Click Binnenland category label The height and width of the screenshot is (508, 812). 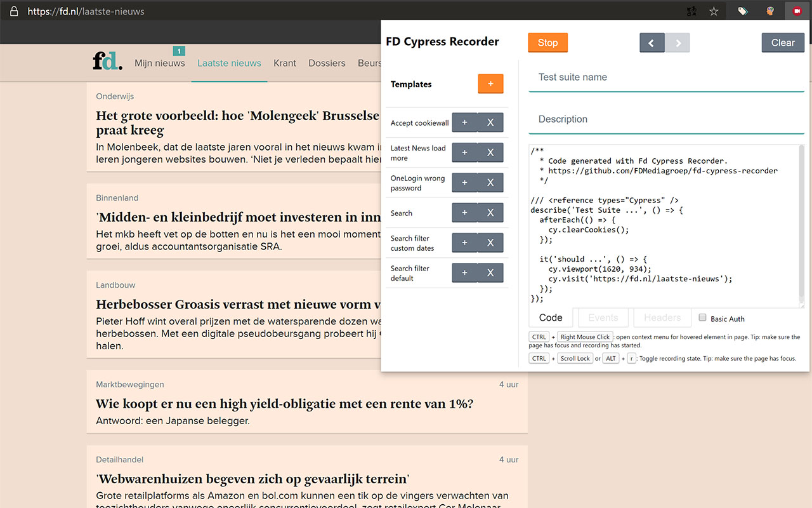[117, 198]
